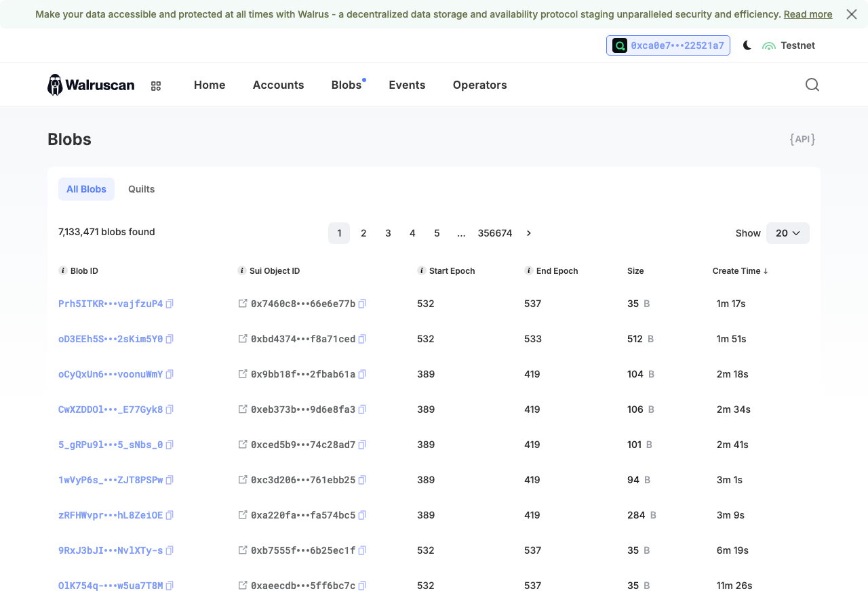
Task: Open the Operators menu item
Action: [x=480, y=85]
